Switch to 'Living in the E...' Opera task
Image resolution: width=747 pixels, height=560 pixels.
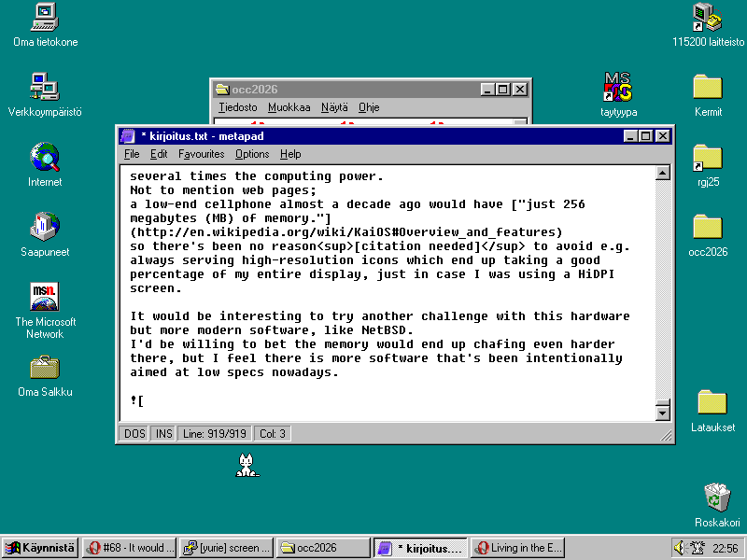coord(518,548)
